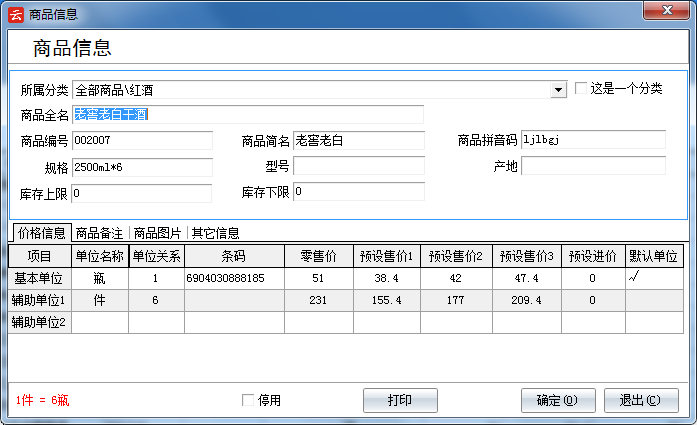697x425 pixels.
Task: Switch to the 商品备注 tab
Action: (101, 233)
